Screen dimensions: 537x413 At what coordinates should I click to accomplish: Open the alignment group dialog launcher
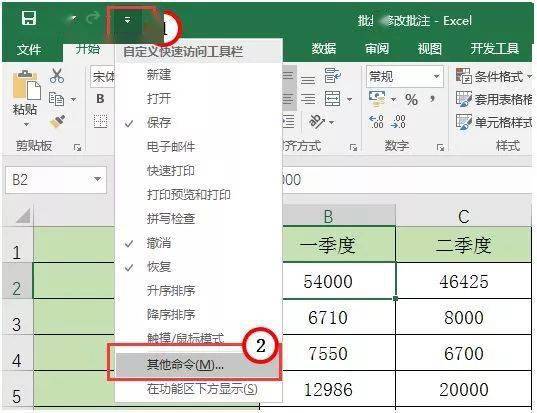pos(353,148)
